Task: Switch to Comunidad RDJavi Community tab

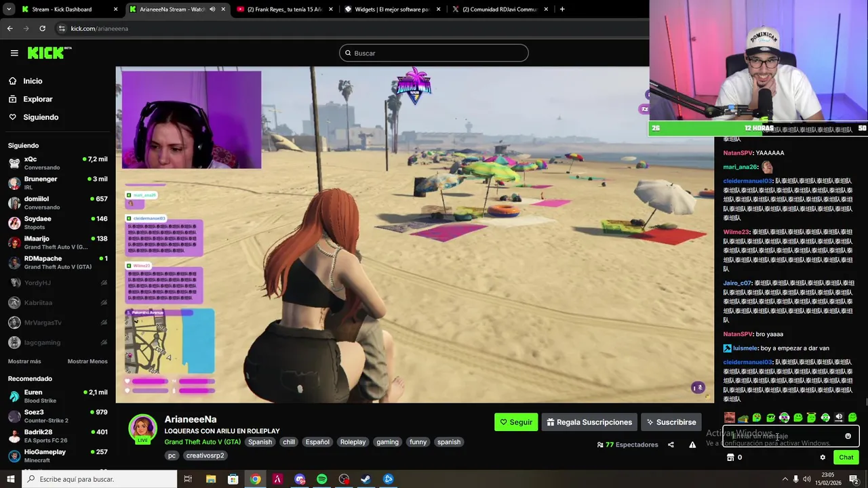Action: click(x=498, y=9)
